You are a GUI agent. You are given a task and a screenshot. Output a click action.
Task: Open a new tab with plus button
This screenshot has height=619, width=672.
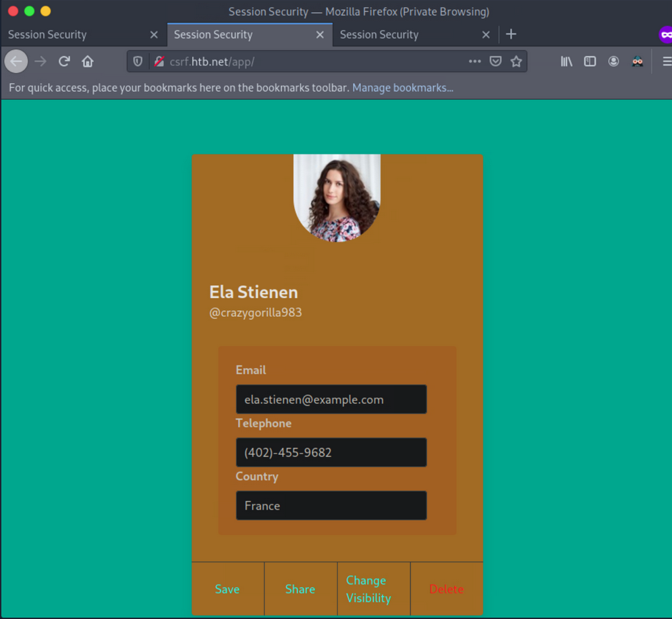(511, 34)
